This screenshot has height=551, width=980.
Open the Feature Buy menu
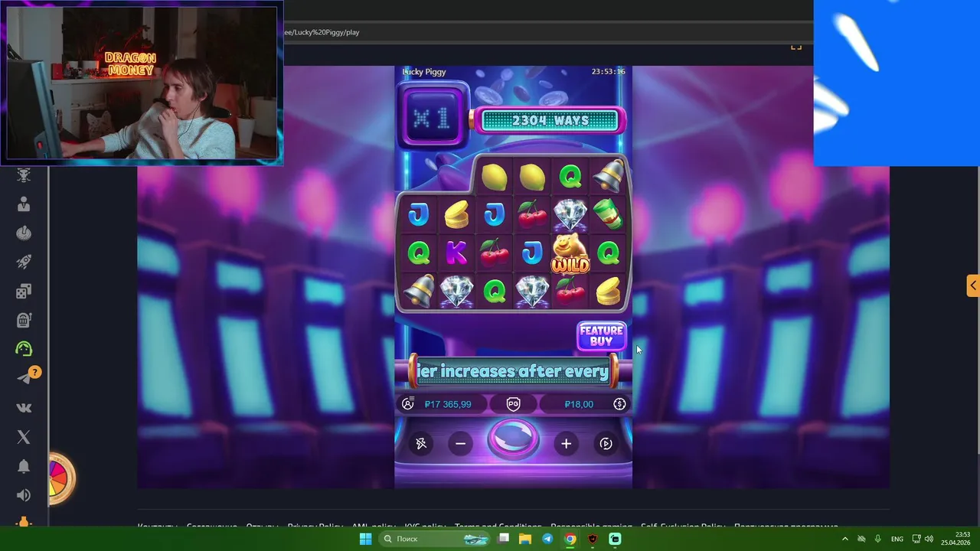[x=601, y=336]
